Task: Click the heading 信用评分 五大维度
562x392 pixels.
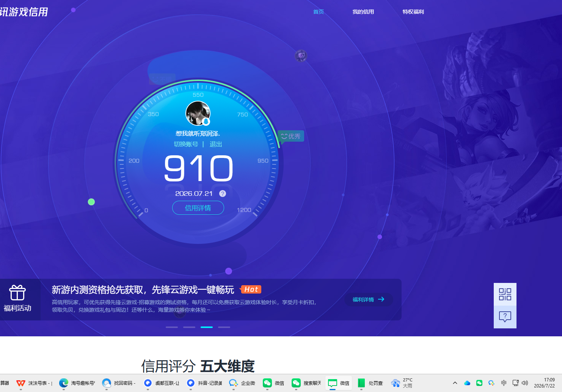Action: click(198, 366)
